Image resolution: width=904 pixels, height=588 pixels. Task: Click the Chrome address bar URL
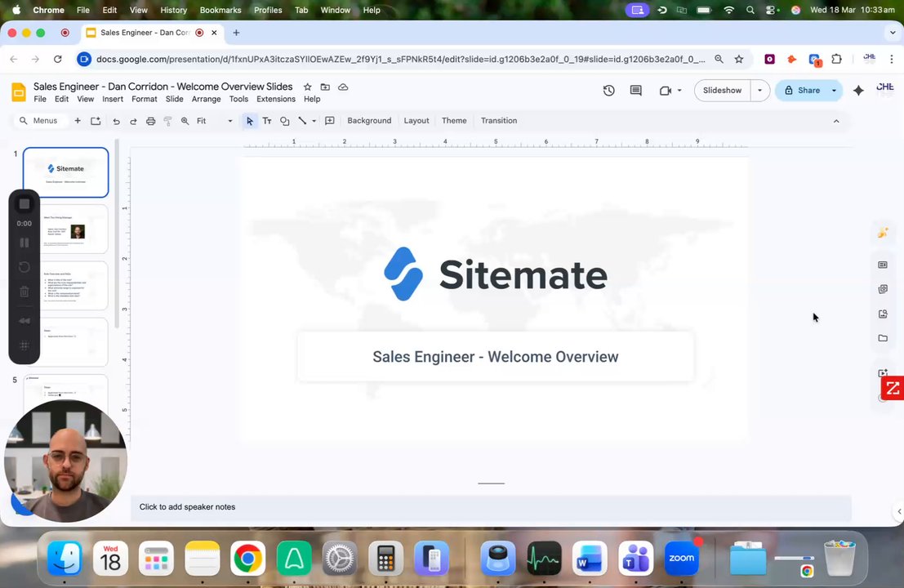400,59
